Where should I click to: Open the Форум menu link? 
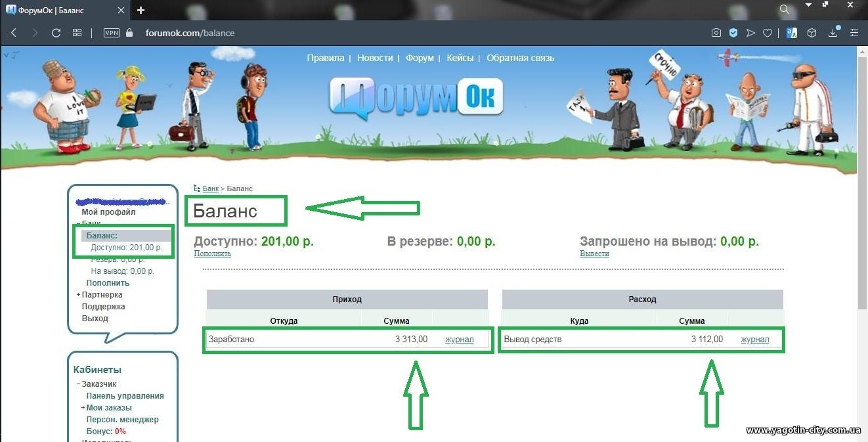pos(420,58)
